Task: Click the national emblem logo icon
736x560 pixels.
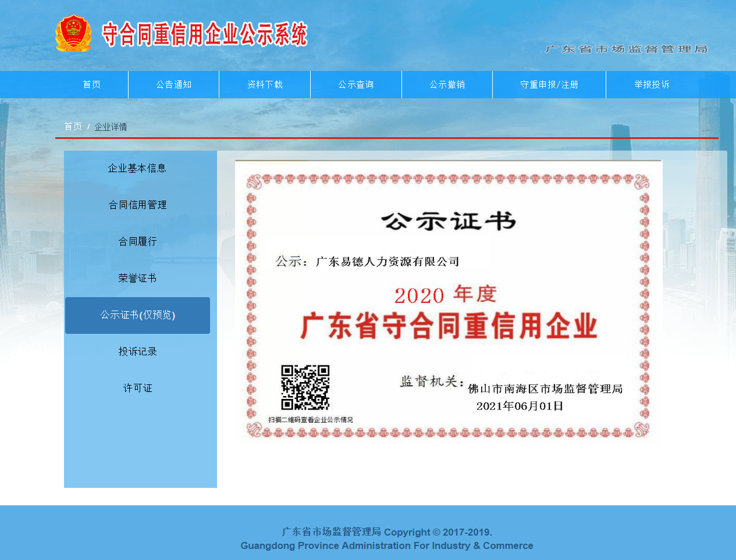Action: [x=73, y=34]
